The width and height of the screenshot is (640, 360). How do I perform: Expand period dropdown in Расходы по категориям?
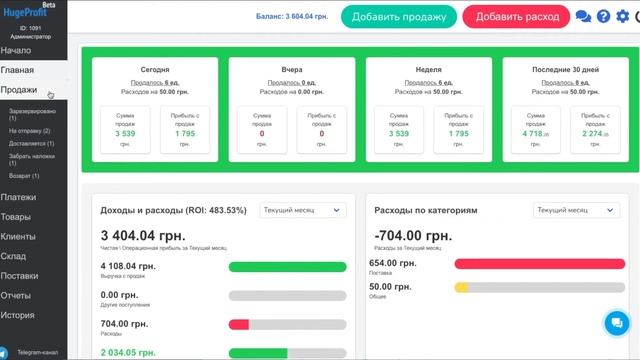[x=576, y=210]
